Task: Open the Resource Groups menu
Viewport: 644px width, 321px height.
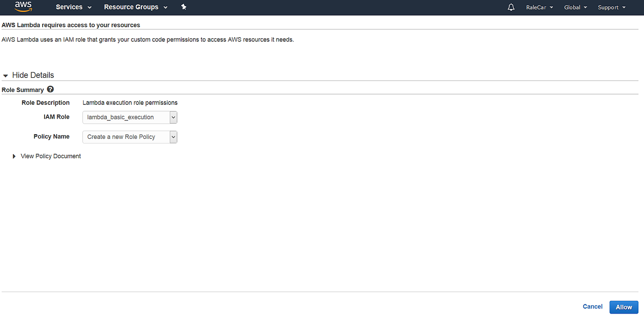Action: point(136,7)
